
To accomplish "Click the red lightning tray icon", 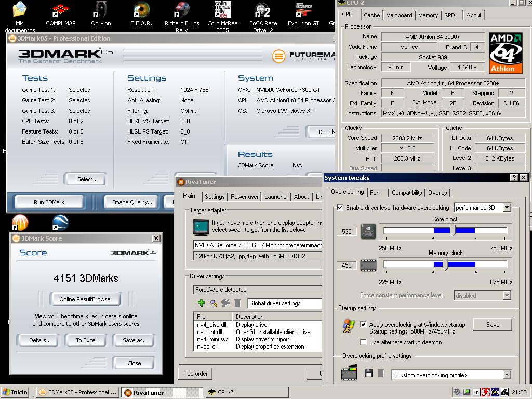I will click(x=486, y=393).
